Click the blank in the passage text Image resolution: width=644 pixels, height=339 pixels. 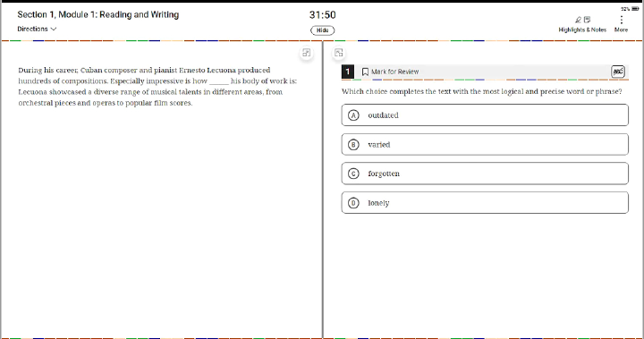tap(219, 81)
